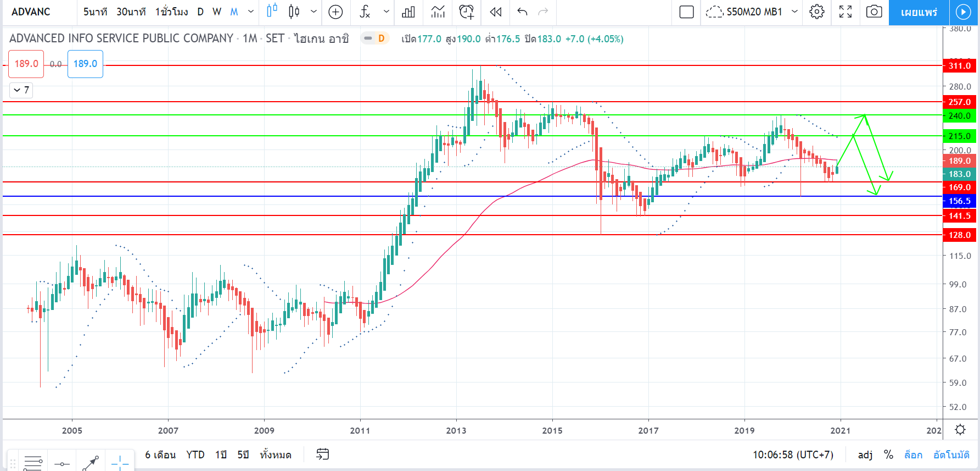Select the green 215.0 price label
The height and width of the screenshot is (471, 980).
point(960,136)
